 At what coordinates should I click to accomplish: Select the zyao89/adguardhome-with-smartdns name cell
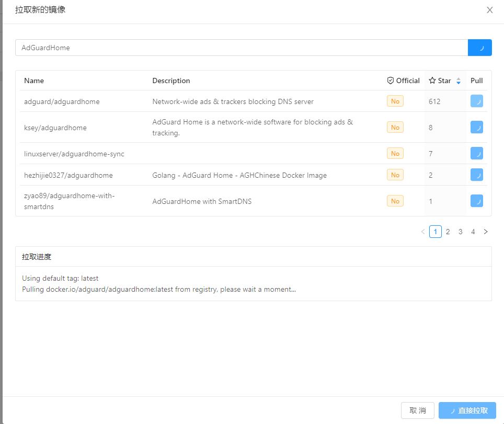click(70, 201)
